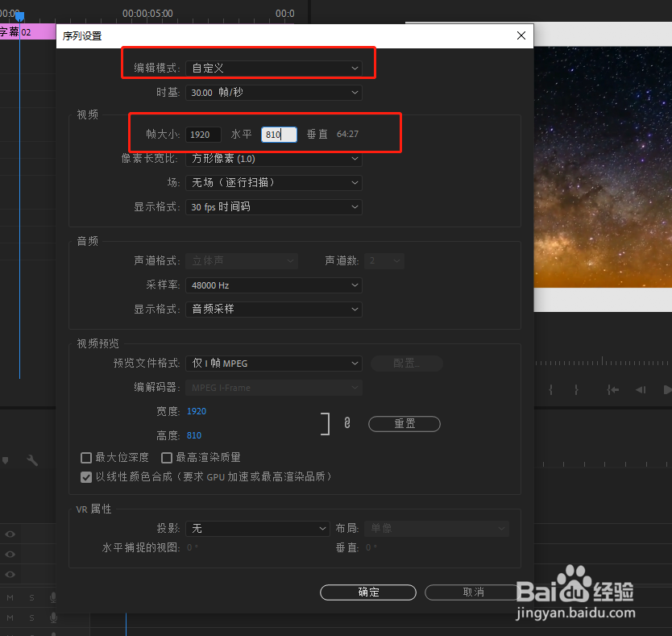The width and height of the screenshot is (672, 636).
Task: Click the 确定 confirm button
Action: tap(368, 592)
